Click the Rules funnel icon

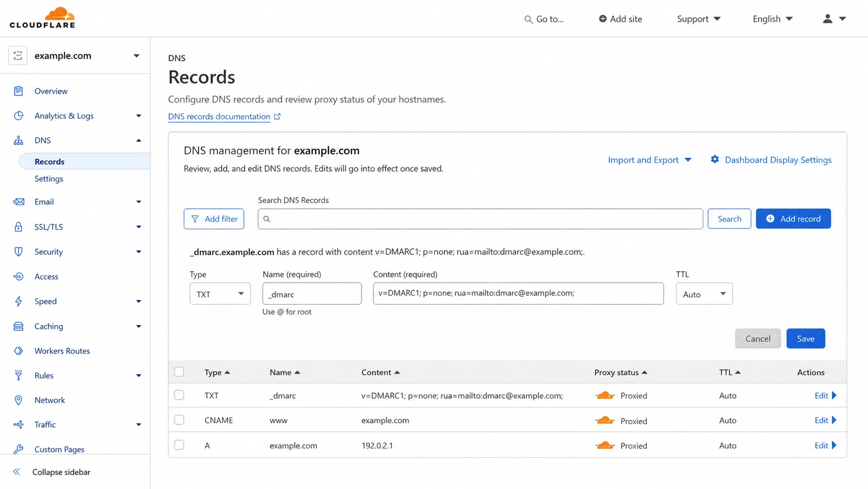tap(18, 375)
